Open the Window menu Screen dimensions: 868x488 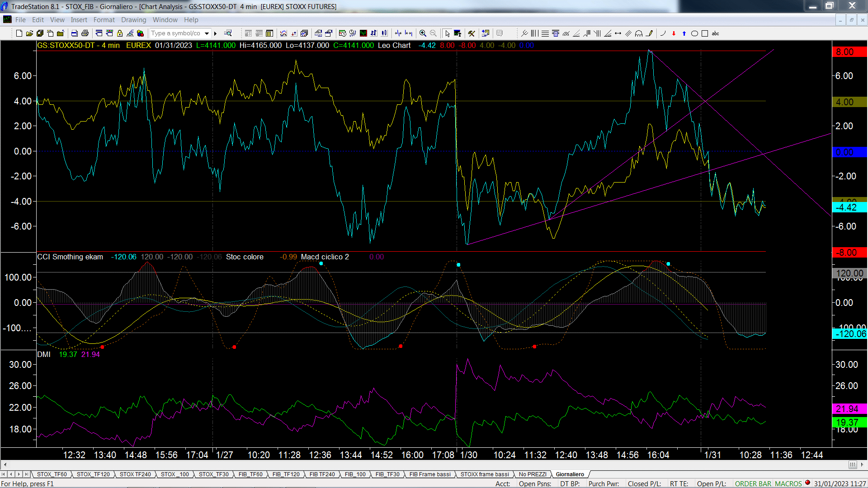(x=165, y=20)
